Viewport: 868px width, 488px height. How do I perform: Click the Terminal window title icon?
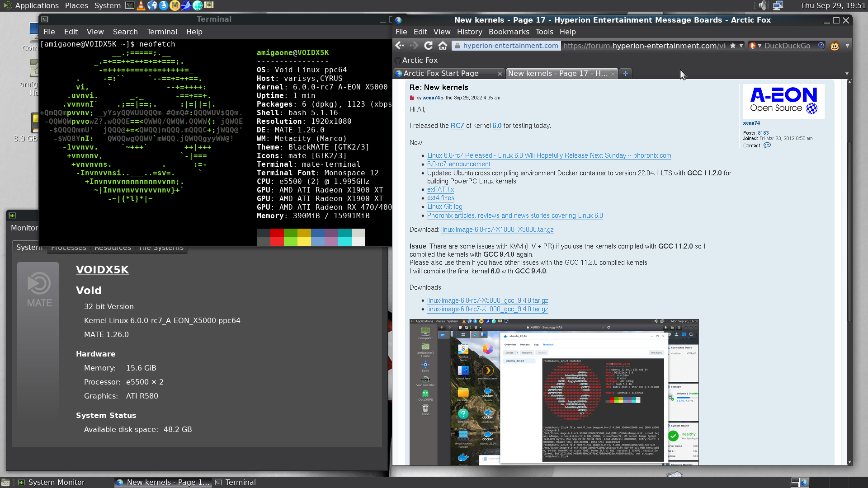coord(45,19)
